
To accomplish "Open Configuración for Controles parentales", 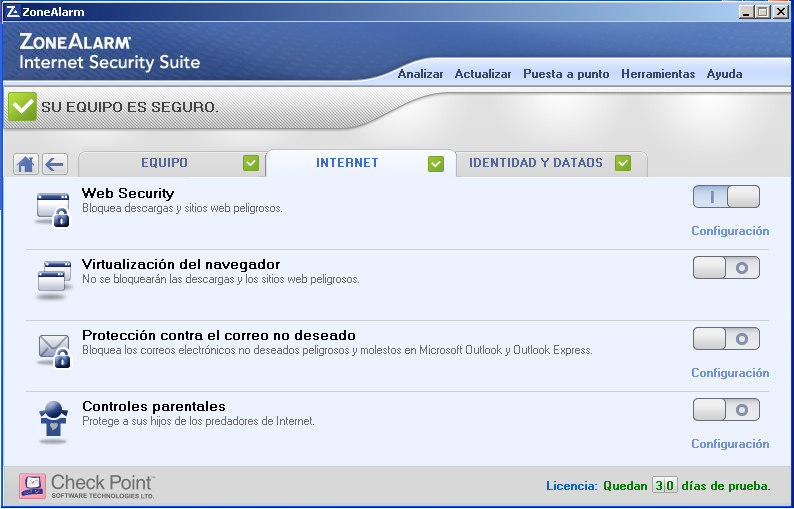I will tap(730, 444).
